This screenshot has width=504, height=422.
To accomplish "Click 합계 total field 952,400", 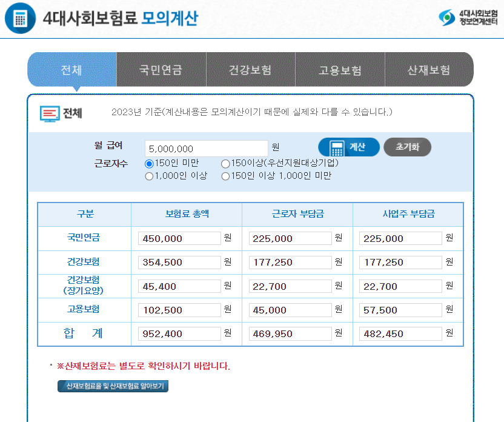I will click(179, 334).
